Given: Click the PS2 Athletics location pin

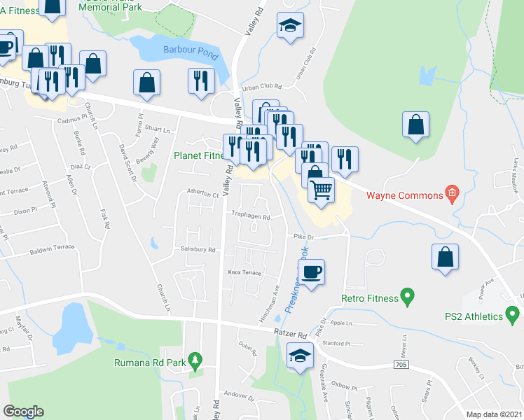Looking at the screenshot, I should pyautogui.click(x=512, y=316).
